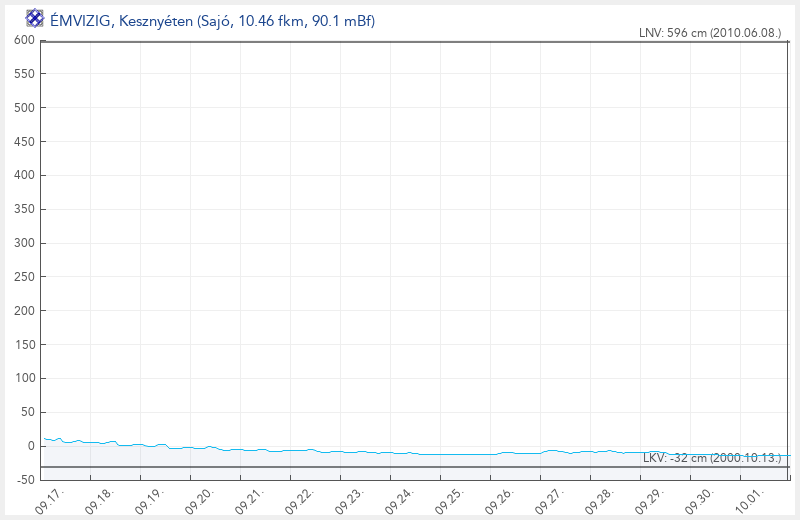800x520 pixels.
Task: Click the 600 value on the y-axis
Action: [x=24, y=40]
